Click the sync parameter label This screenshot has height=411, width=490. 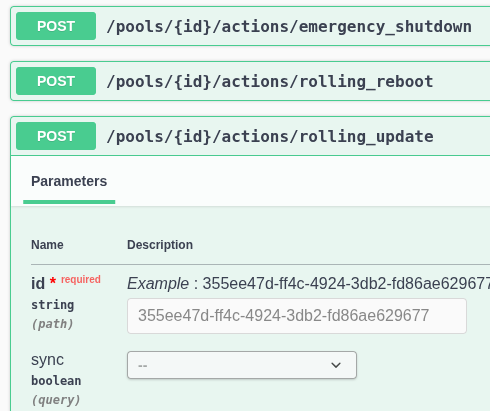[47, 360]
